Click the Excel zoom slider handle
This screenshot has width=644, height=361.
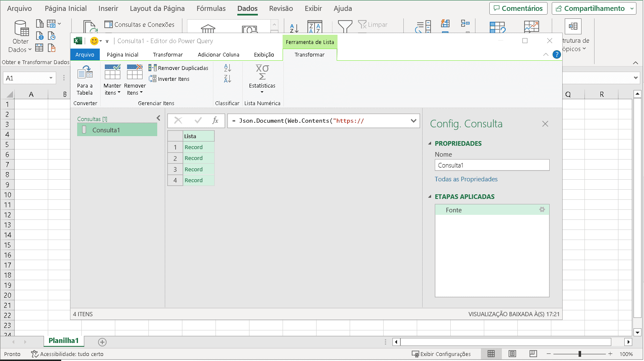[x=580, y=354]
